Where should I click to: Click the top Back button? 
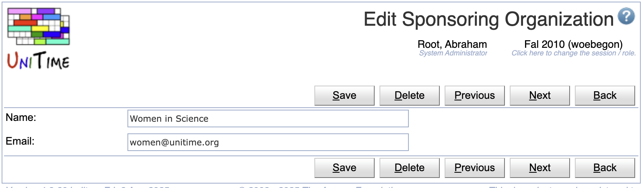tap(605, 96)
